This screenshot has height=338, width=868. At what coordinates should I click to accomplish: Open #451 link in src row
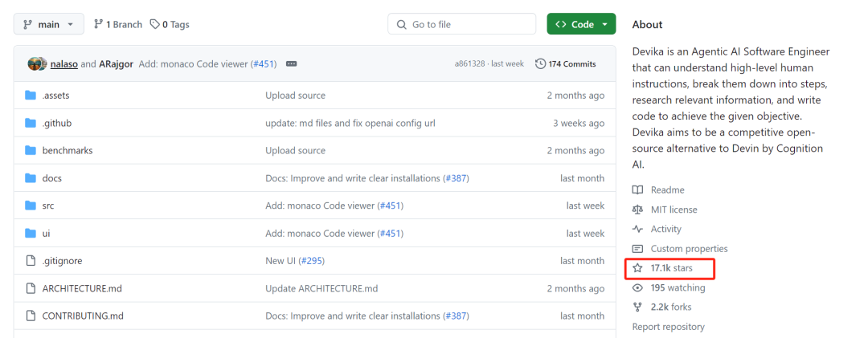tap(391, 206)
